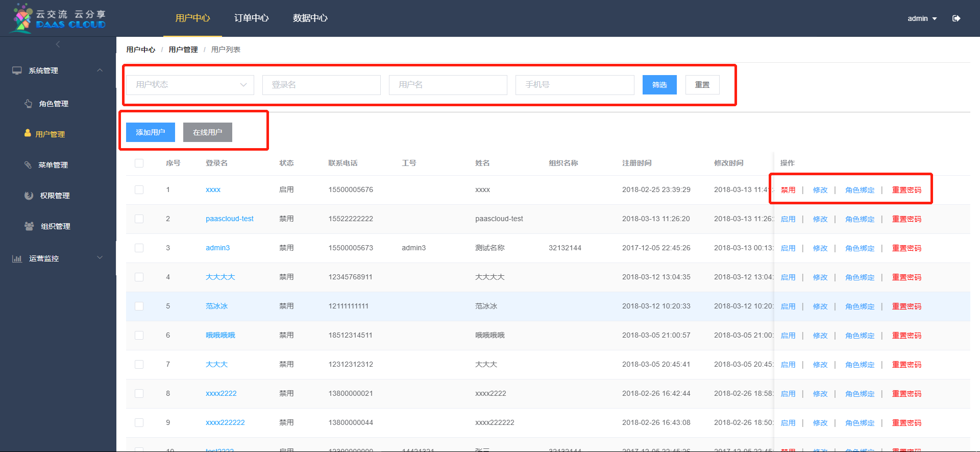Click 启用 for 哦哦哦哦
This screenshot has height=452, width=980.
click(x=788, y=336)
